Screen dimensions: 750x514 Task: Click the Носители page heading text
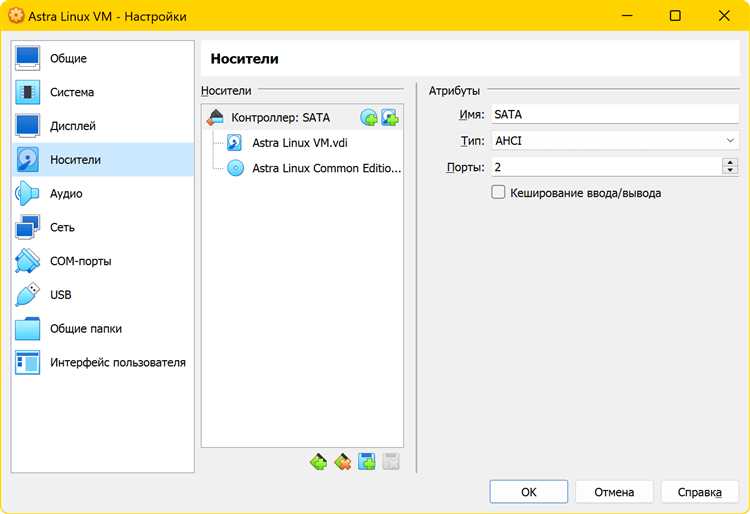tap(244, 59)
